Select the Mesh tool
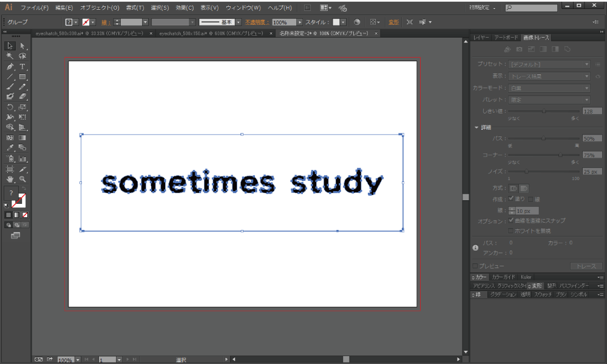 point(10,137)
